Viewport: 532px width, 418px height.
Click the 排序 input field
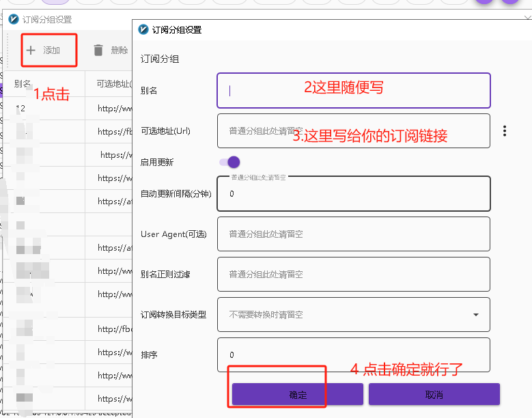pos(354,355)
